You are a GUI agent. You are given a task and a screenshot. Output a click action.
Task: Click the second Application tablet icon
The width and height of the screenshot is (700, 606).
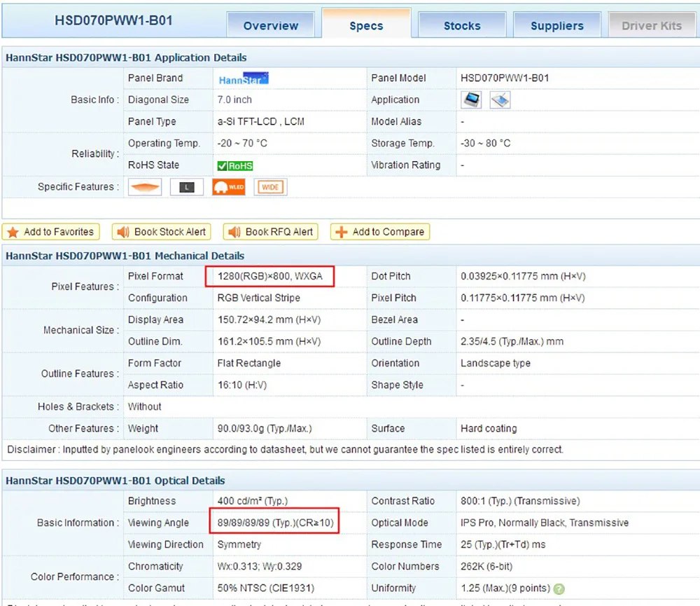click(x=500, y=99)
